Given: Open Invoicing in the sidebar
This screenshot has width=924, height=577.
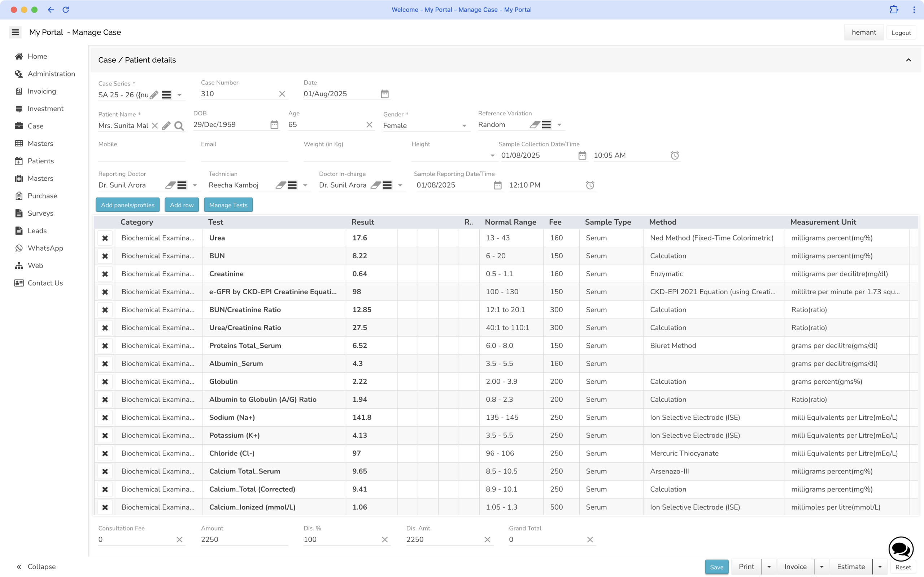Looking at the screenshot, I should [x=42, y=91].
